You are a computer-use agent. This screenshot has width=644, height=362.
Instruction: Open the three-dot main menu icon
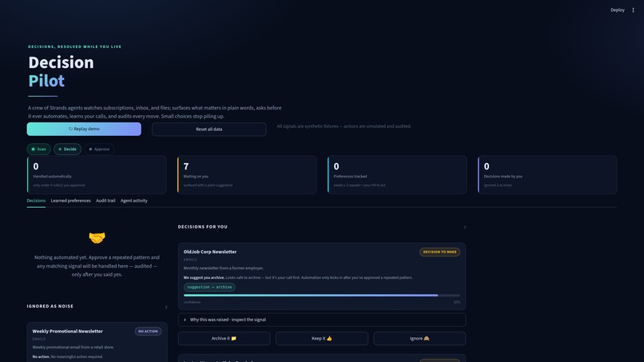tap(633, 10)
